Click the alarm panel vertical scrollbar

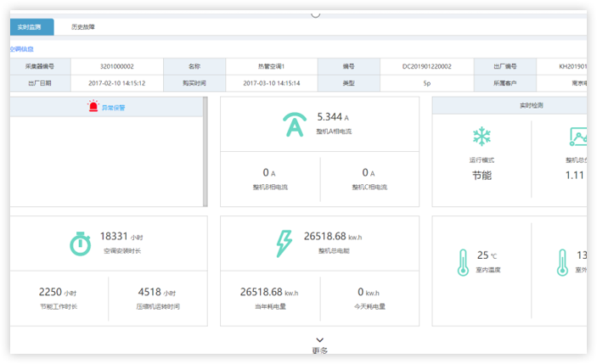(205, 151)
